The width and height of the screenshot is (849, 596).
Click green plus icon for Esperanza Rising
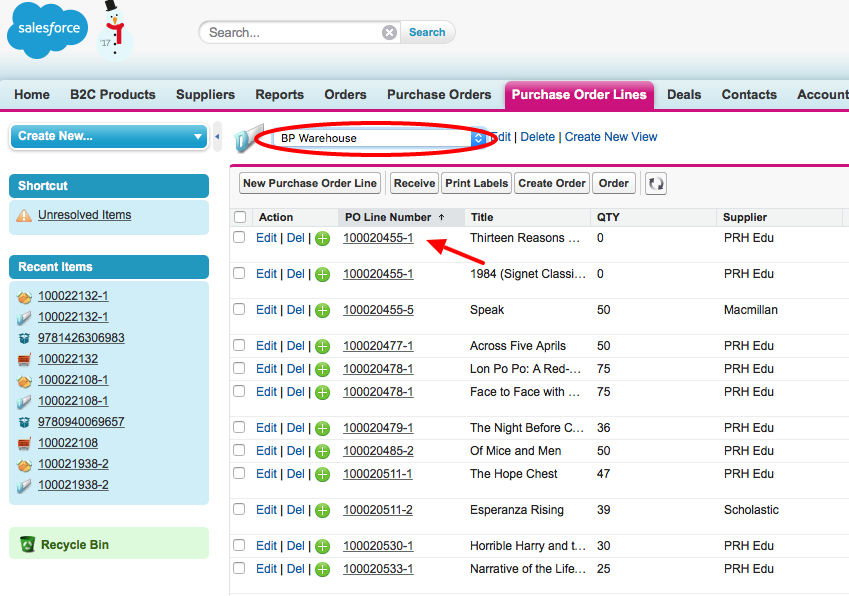(323, 510)
